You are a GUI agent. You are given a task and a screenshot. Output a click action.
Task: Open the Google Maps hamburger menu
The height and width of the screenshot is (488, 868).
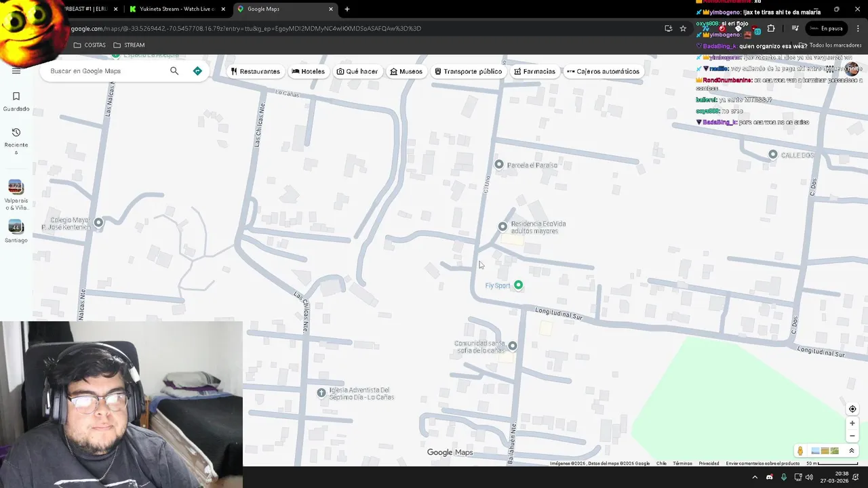click(x=16, y=70)
